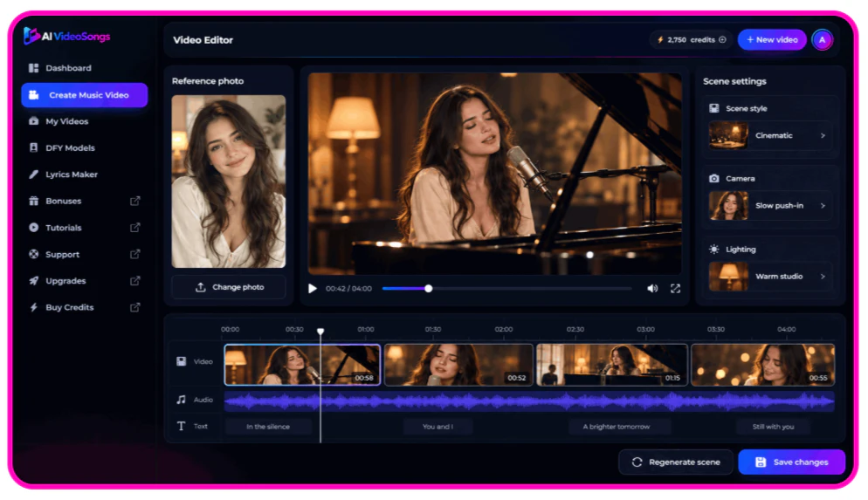Click the Lighting sun icon
This screenshot has height=500, width=868.
click(x=714, y=250)
